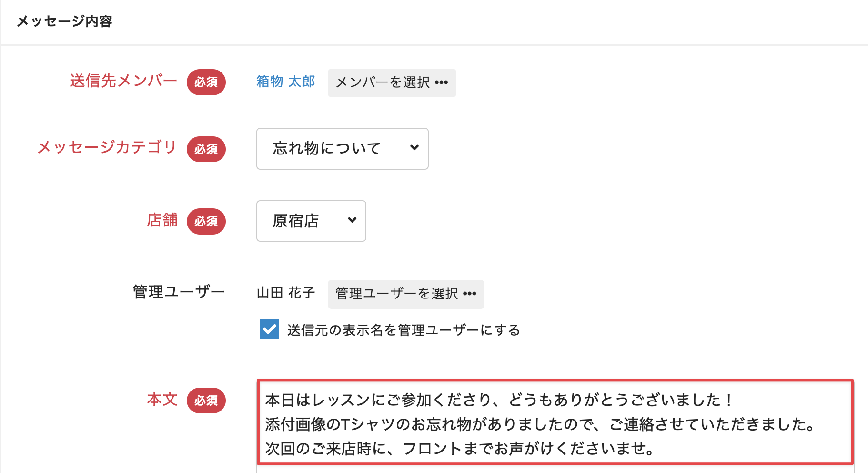This screenshot has height=473, width=868.
Task: Click the ellipsis icon on 管理ユーザーを選択
Action: [x=470, y=294]
